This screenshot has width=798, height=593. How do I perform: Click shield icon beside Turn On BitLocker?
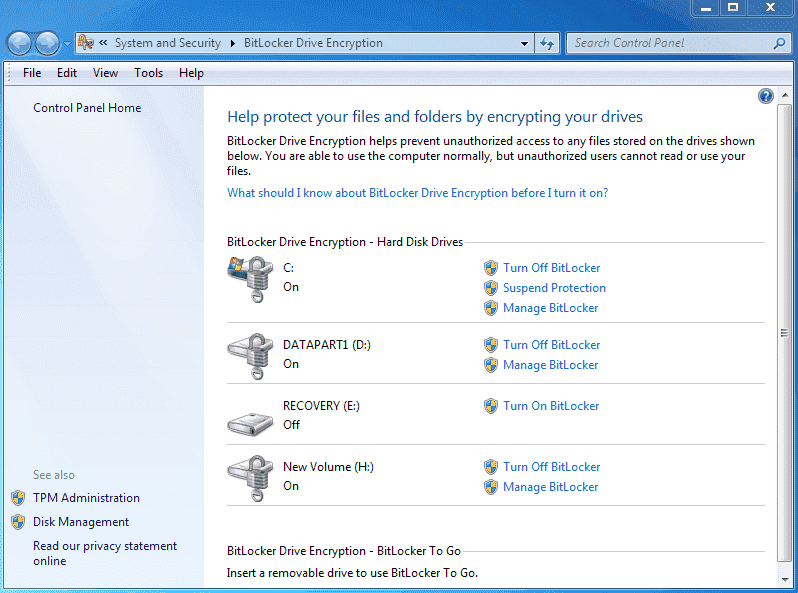coord(491,406)
